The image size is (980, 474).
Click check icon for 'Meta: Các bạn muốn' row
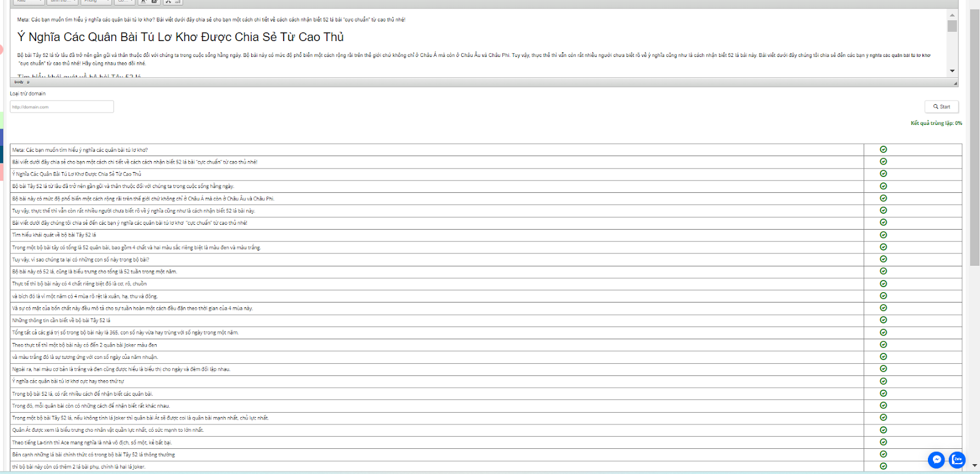883,149
